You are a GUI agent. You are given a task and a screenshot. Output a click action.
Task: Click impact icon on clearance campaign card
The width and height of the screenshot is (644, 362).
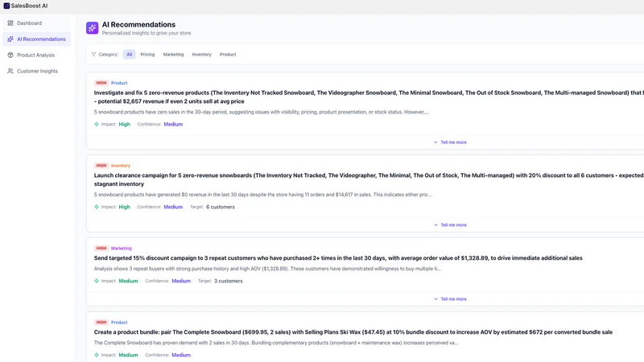tap(97, 207)
